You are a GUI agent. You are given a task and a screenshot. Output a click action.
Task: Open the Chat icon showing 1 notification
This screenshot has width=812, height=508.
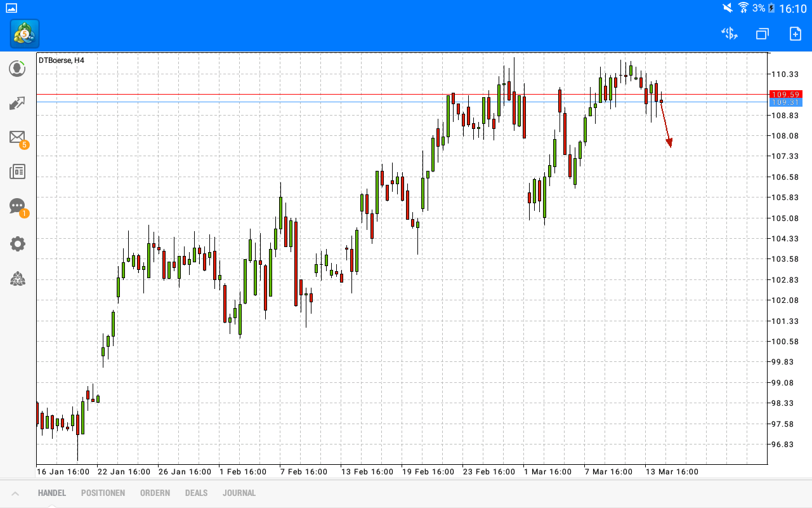pyautogui.click(x=17, y=206)
